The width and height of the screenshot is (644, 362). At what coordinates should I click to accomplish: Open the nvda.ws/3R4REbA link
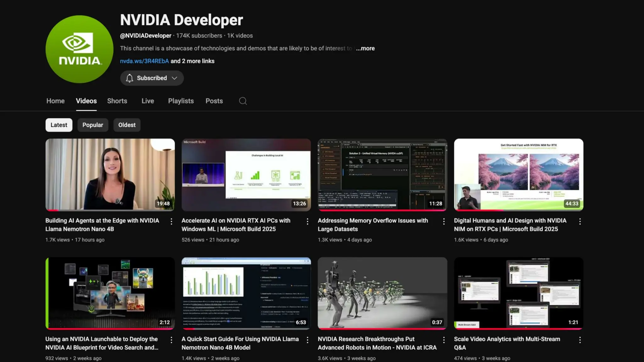coord(144,61)
